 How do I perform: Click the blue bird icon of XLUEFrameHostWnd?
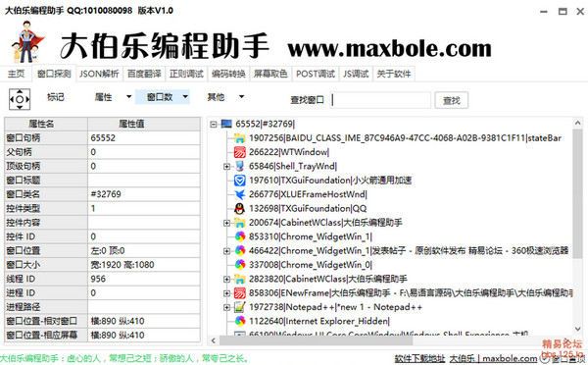tap(240, 194)
